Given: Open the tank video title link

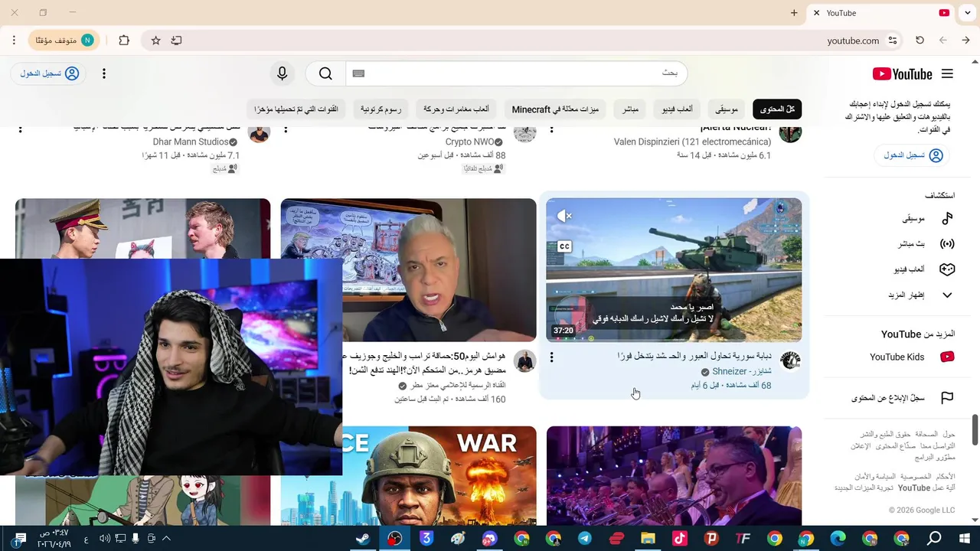Looking at the screenshot, I should coord(694,356).
